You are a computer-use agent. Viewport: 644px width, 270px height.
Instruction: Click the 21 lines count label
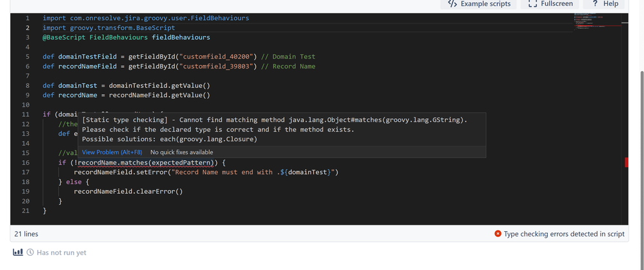[26, 234]
